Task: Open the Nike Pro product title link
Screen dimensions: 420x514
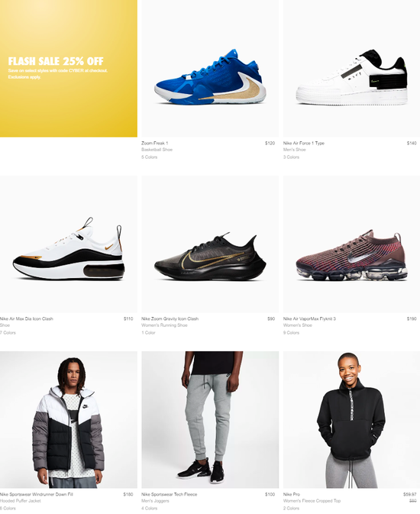Action: (x=292, y=494)
